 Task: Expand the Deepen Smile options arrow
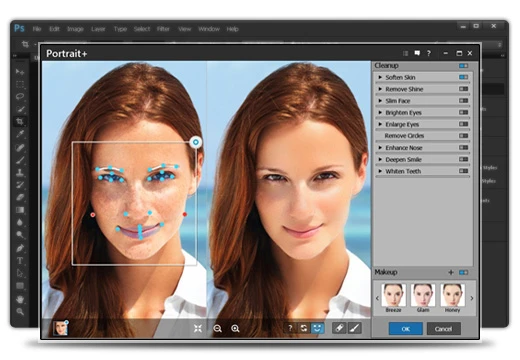click(380, 159)
